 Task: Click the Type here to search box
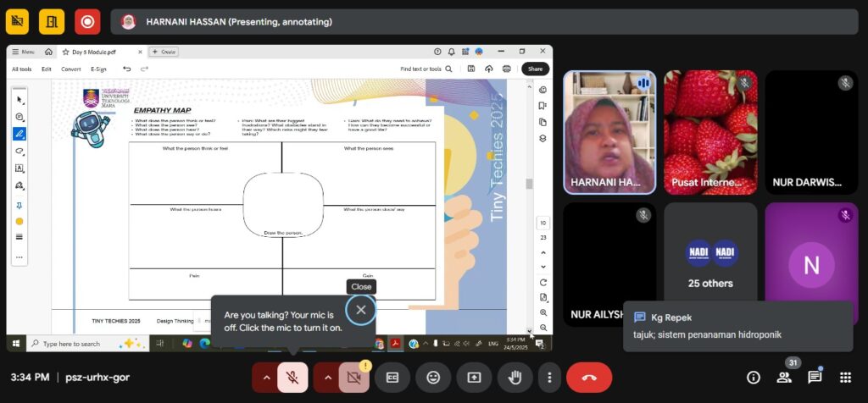[x=87, y=343]
